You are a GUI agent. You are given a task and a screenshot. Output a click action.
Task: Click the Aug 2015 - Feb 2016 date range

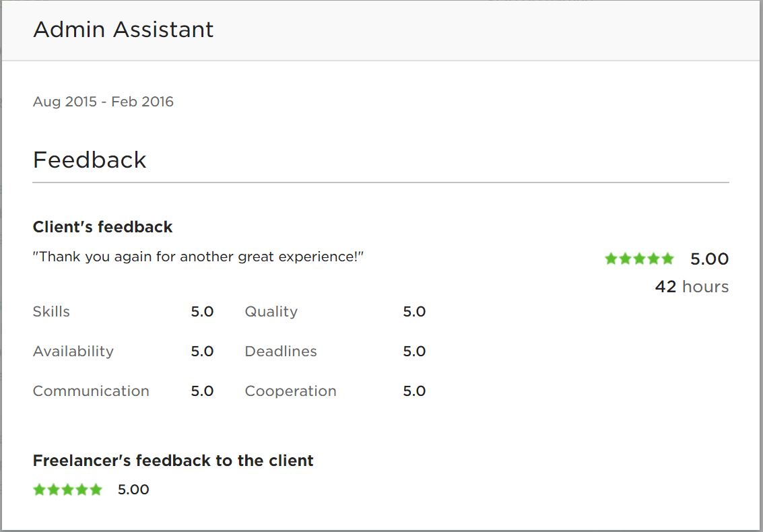coord(103,102)
